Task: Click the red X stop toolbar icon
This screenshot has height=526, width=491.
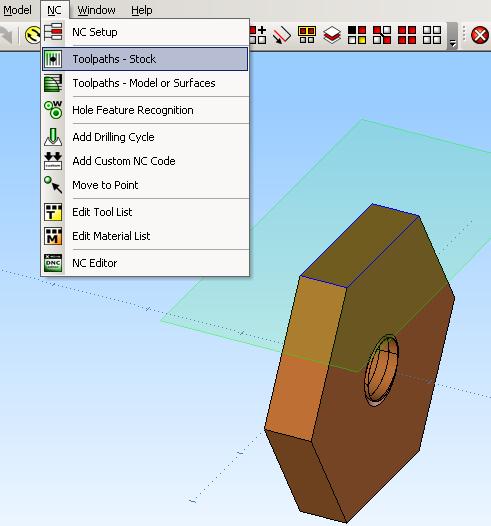Action: tap(480, 35)
